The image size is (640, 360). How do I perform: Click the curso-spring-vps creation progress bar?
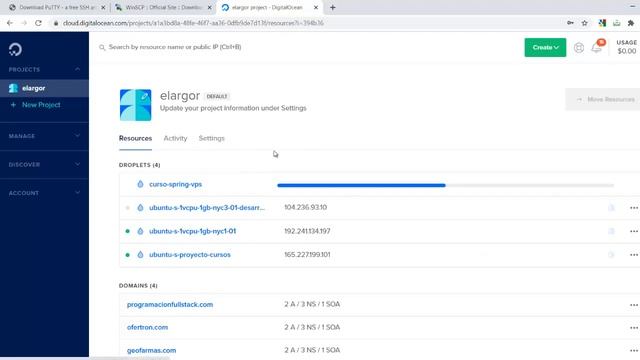click(x=445, y=185)
